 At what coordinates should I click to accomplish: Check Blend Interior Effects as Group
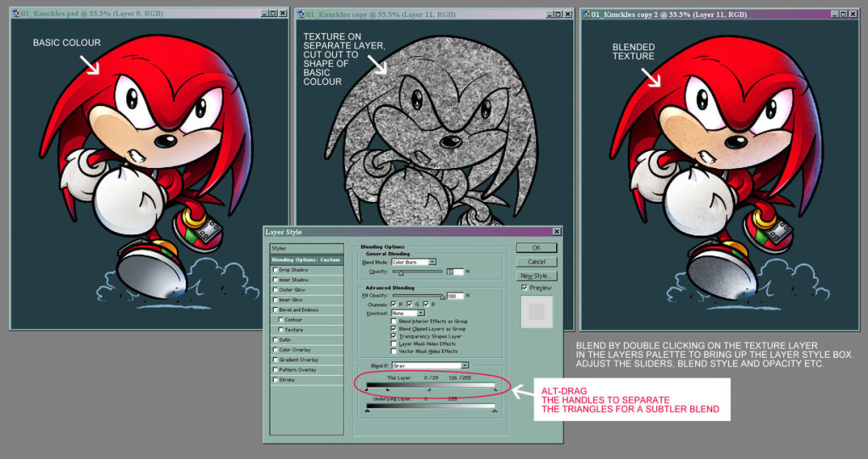[x=393, y=321]
